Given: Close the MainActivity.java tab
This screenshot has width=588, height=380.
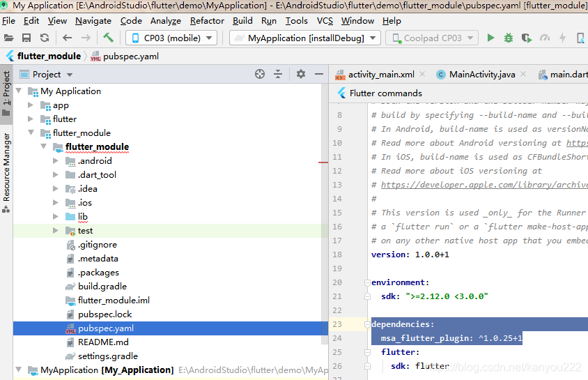Looking at the screenshot, I should pyautogui.click(x=523, y=75).
